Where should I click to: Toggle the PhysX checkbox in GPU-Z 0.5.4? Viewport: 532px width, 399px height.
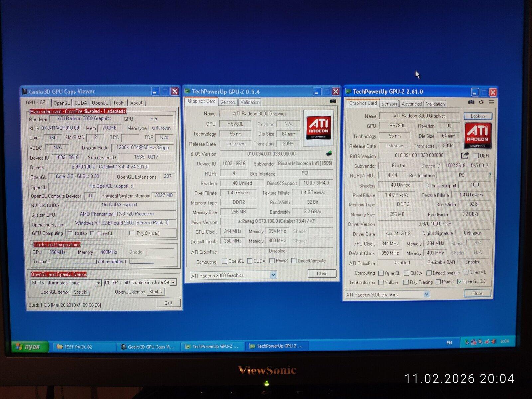[x=272, y=261]
